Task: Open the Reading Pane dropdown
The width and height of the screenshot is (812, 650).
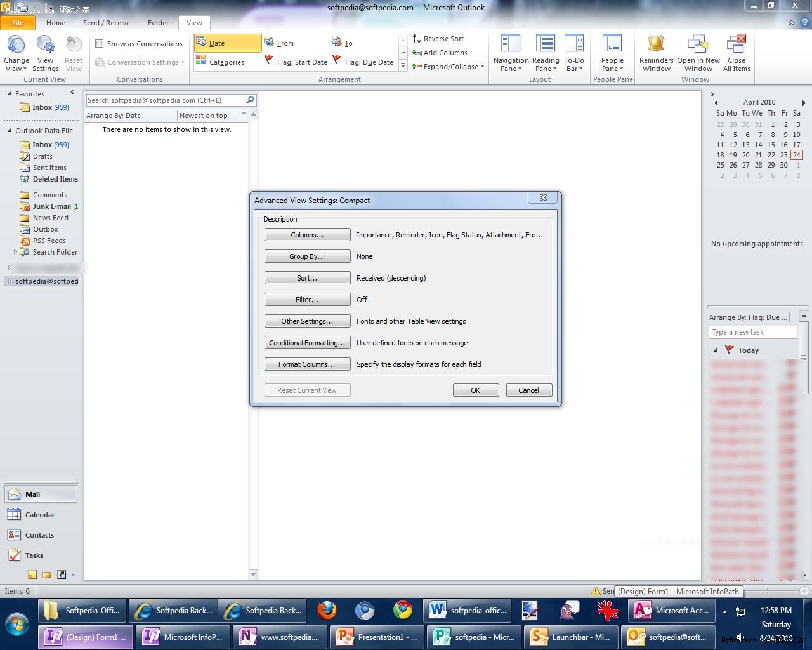Action: point(546,53)
